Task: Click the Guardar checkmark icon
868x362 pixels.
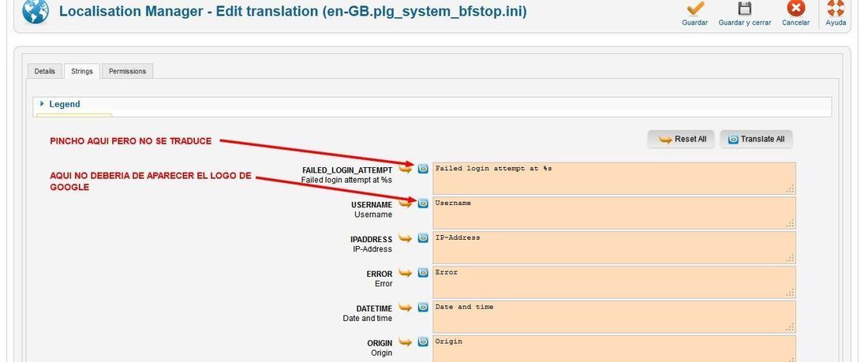Action: coord(694,9)
